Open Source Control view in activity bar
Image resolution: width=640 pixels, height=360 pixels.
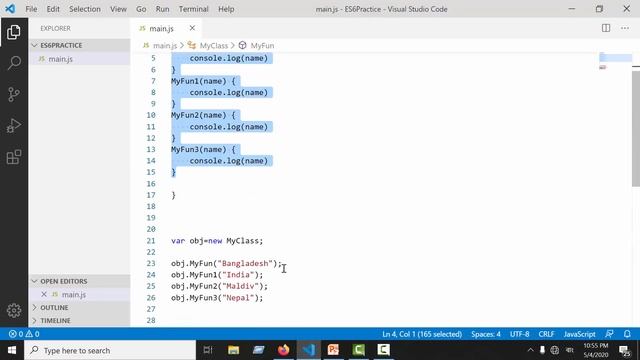click(x=14, y=94)
